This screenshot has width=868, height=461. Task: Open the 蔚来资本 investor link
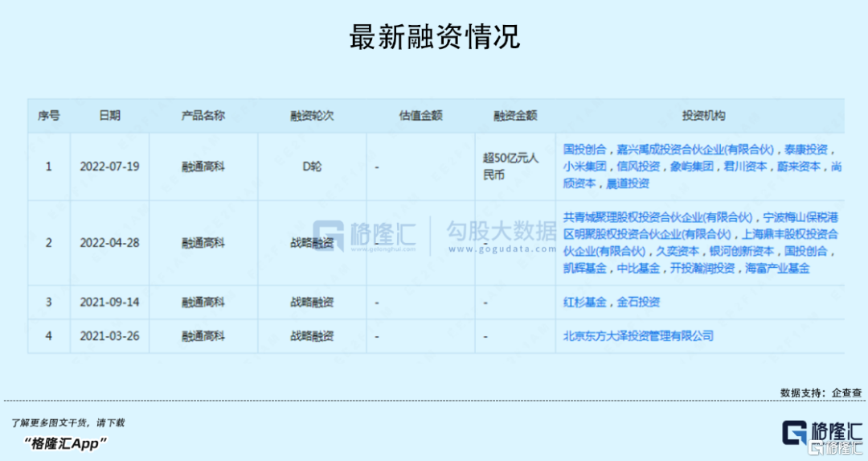[799, 167]
